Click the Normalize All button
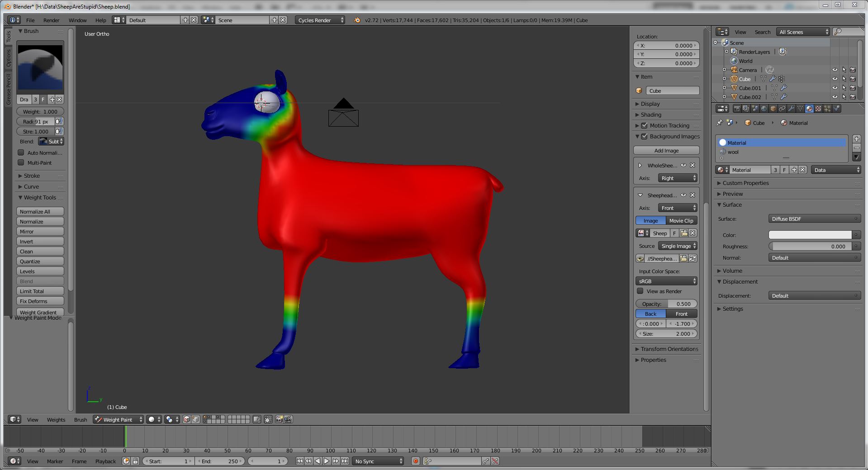Screen dimensions: 868x470 tap(40, 211)
